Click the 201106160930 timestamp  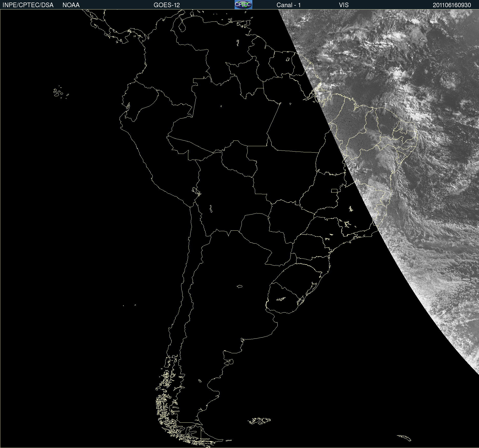[x=452, y=5]
